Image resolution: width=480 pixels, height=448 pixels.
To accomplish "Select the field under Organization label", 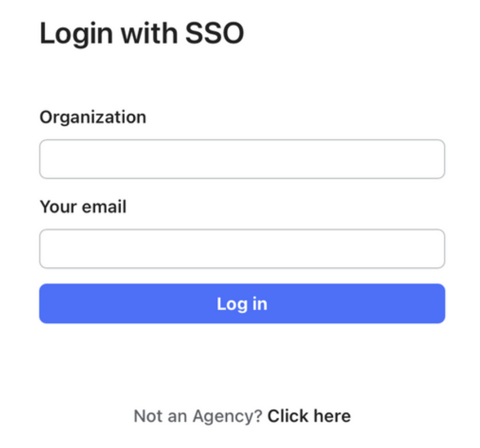I will tap(242, 159).
